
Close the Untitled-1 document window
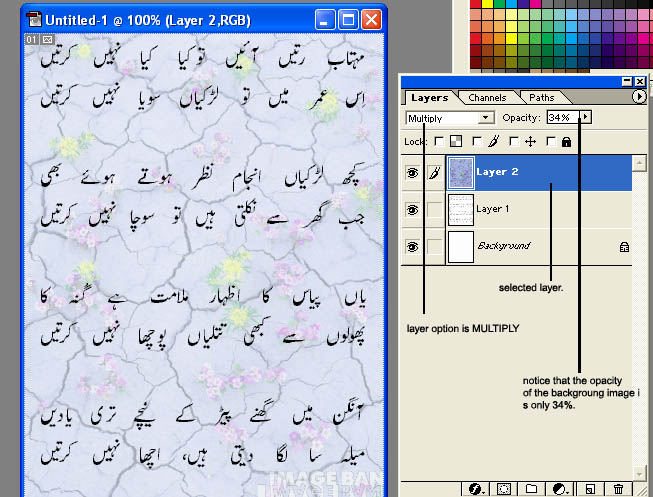(371, 20)
